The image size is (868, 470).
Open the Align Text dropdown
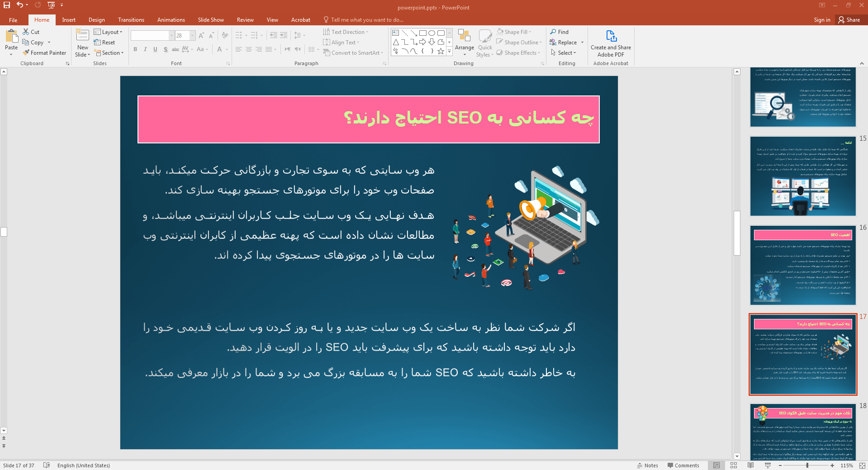(x=342, y=42)
